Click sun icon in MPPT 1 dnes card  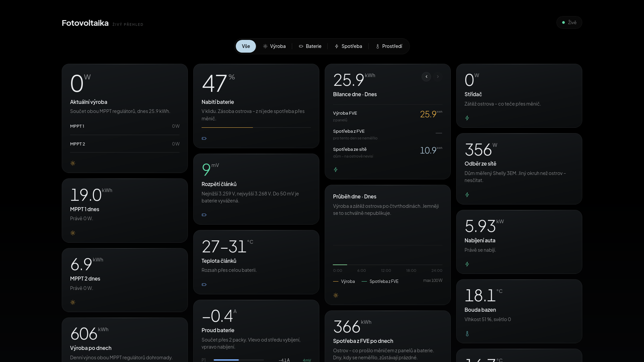[x=73, y=233]
